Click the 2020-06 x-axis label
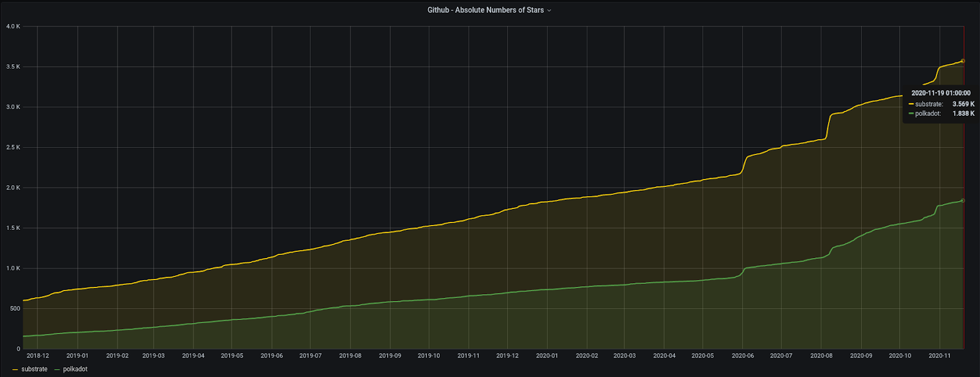The height and width of the screenshot is (377, 980). click(x=742, y=356)
